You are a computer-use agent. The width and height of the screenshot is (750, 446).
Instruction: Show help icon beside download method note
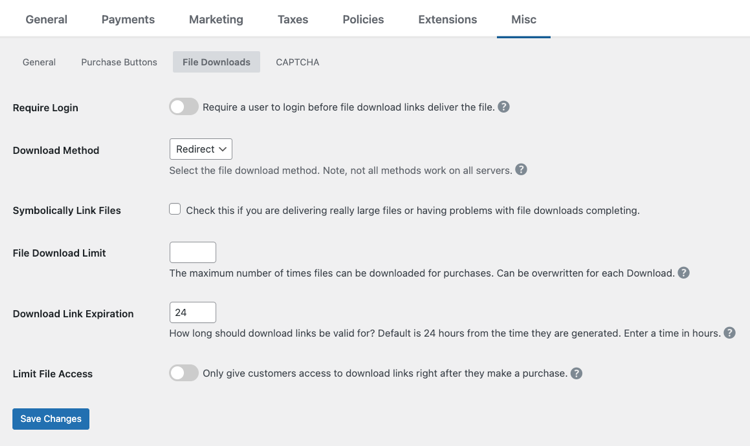tap(521, 169)
